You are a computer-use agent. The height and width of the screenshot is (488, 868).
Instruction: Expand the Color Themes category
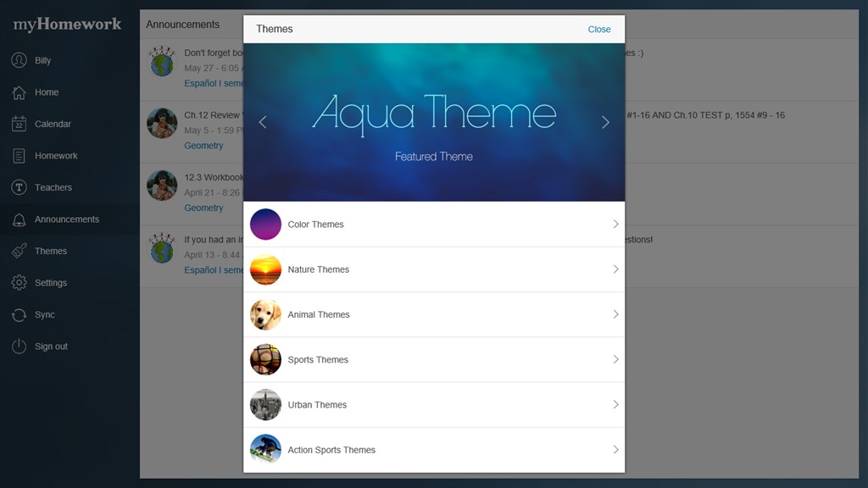pyautogui.click(x=434, y=224)
